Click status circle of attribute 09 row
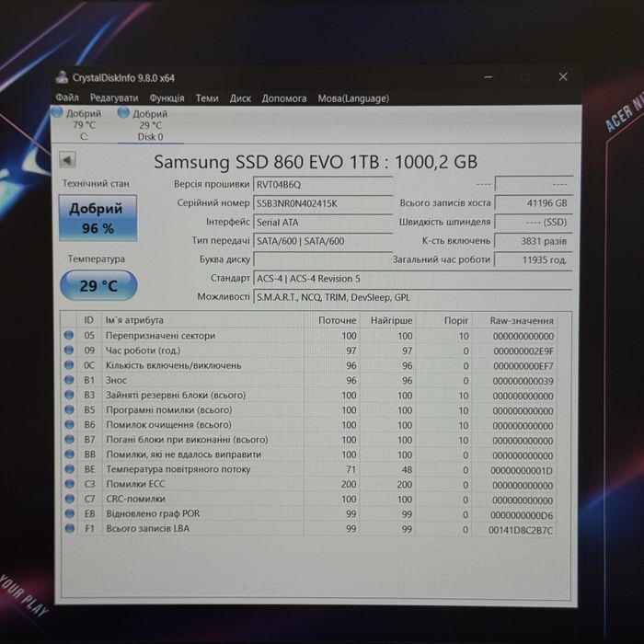 click(x=69, y=350)
